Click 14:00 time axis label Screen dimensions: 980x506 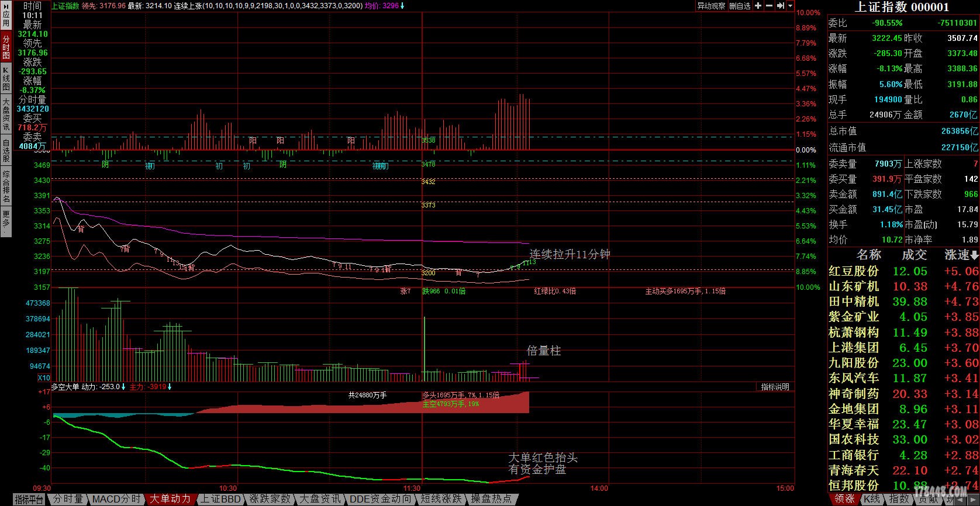pyautogui.click(x=599, y=488)
